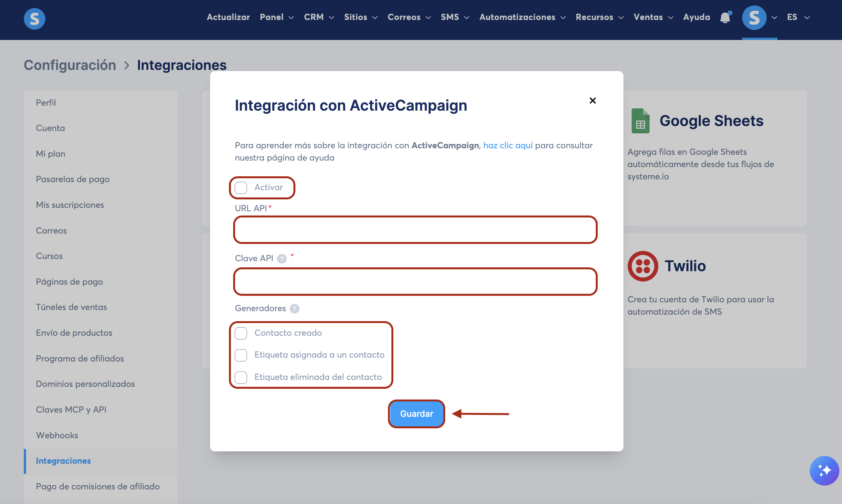The width and height of the screenshot is (842, 504).
Task: Click the help icon beside Generadores
Action: pyautogui.click(x=295, y=308)
